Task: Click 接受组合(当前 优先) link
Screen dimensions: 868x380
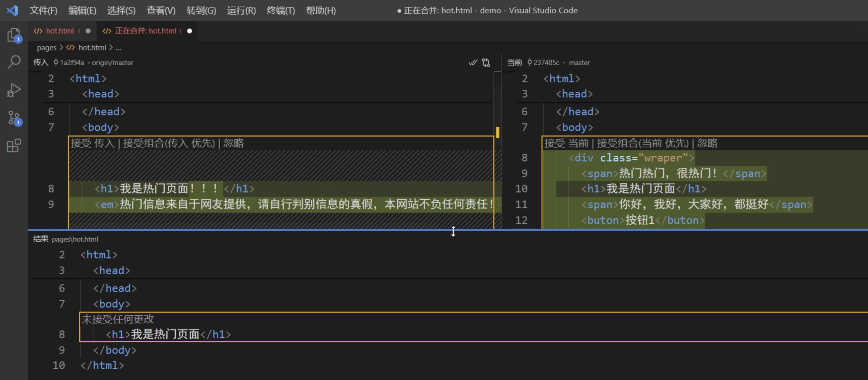Action: tap(643, 143)
